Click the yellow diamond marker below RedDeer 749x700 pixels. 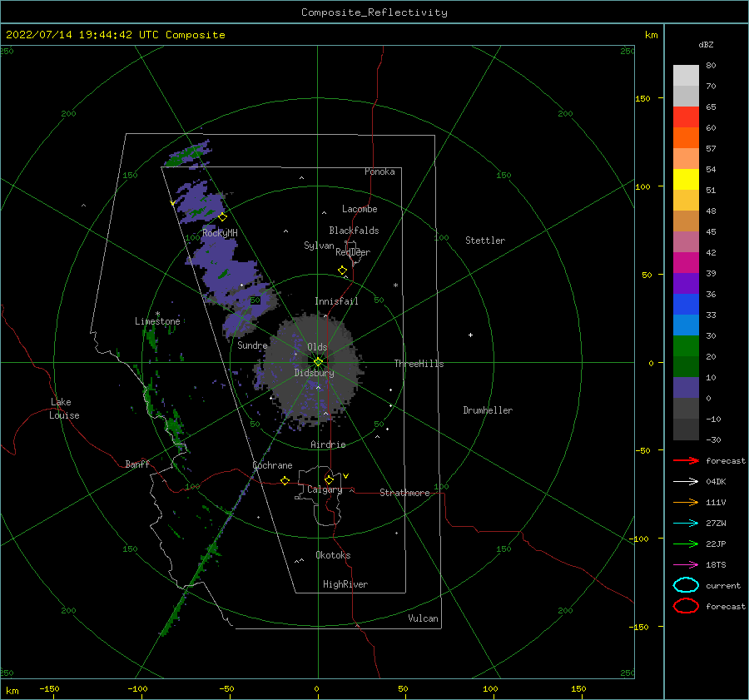point(343,271)
